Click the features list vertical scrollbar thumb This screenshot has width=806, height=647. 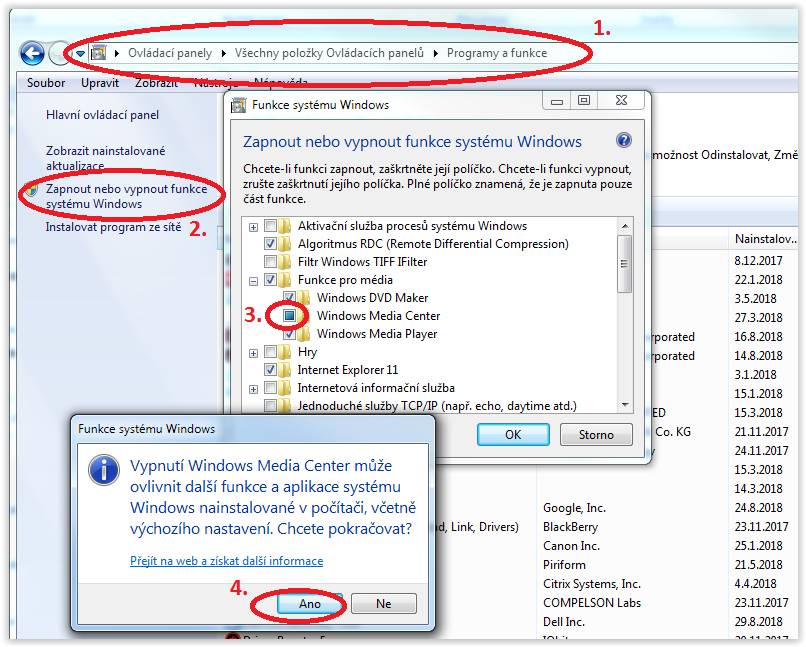(625, 264)
